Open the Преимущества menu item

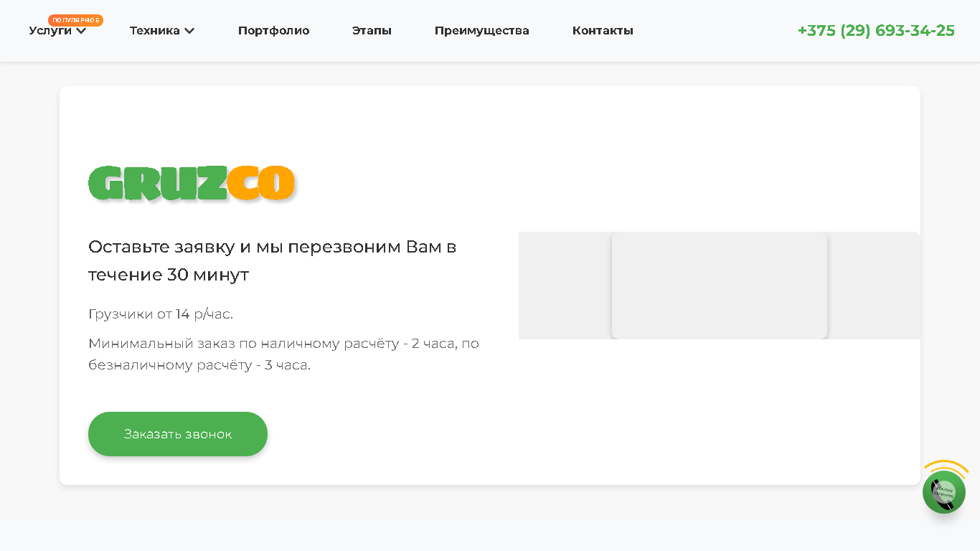pyautogui.click(x=482, y=30)
